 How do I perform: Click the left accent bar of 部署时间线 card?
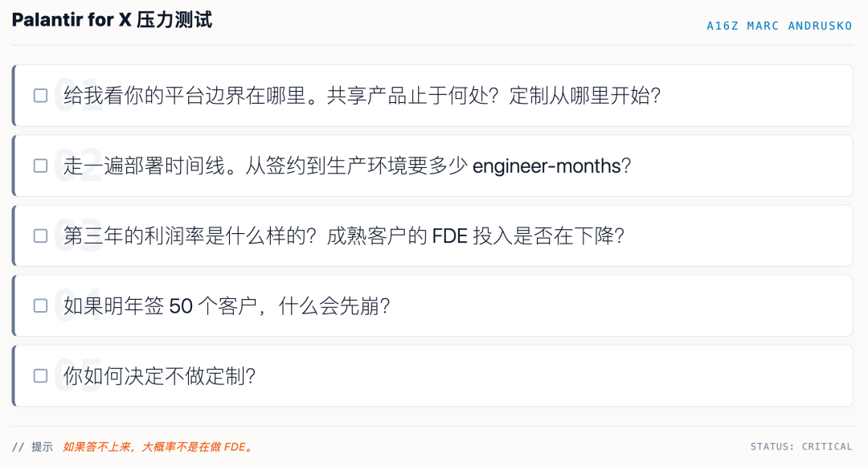pyautogui.click(x=14, y=166)
